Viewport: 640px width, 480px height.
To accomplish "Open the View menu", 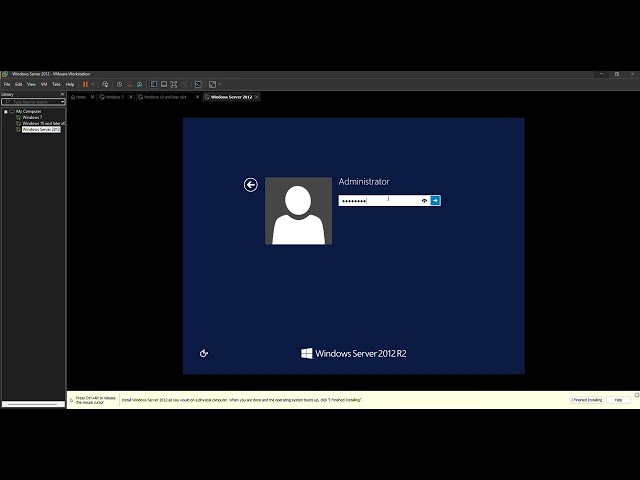I will coord(31,84).
